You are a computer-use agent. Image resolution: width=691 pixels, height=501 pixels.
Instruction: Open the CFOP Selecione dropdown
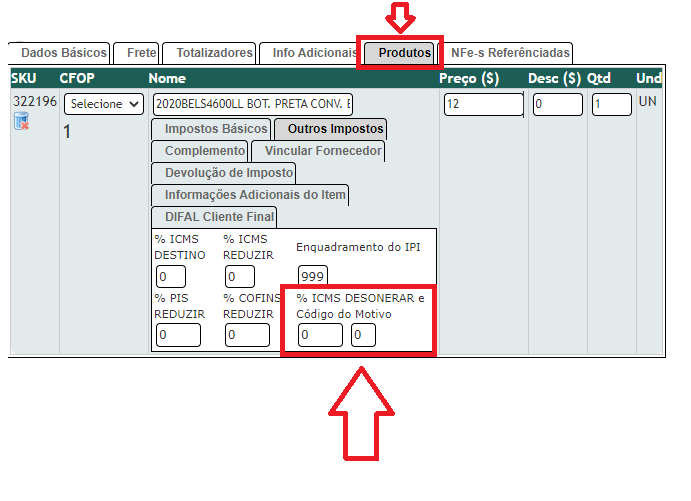pyautogui.click(x=104, y=104)
